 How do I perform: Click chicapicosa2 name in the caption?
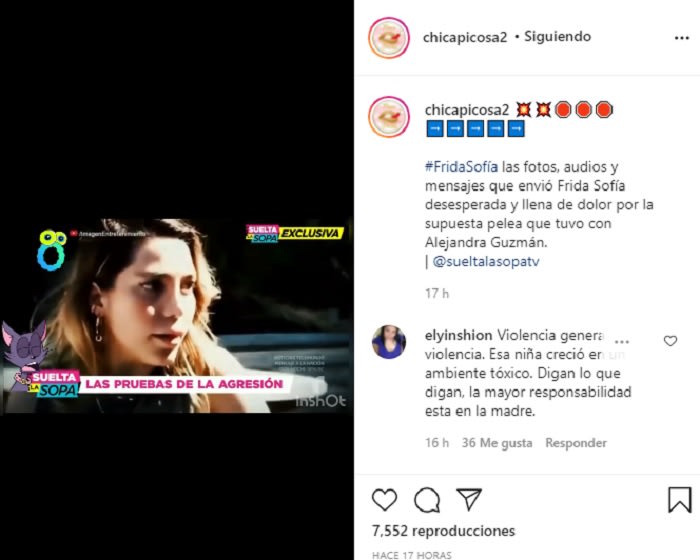467,110
